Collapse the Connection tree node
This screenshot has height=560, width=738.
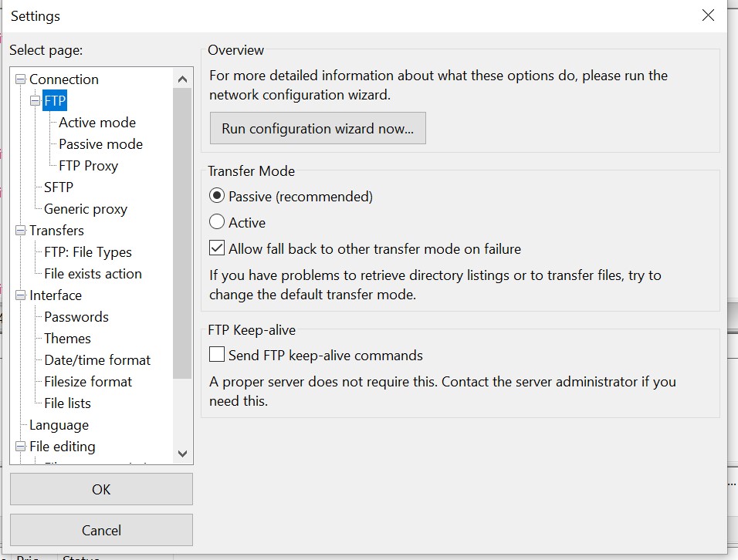point(20,79)
